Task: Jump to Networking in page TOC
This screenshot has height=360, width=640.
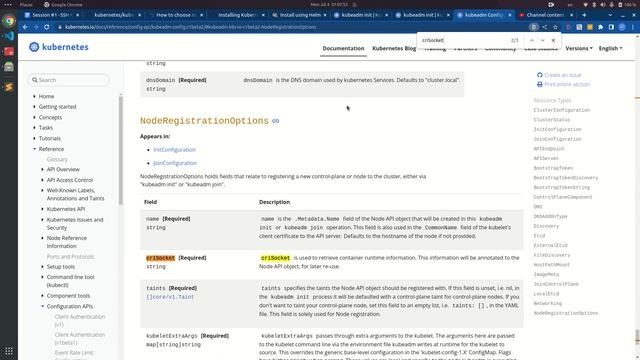Action: click(x=547, y=303)
